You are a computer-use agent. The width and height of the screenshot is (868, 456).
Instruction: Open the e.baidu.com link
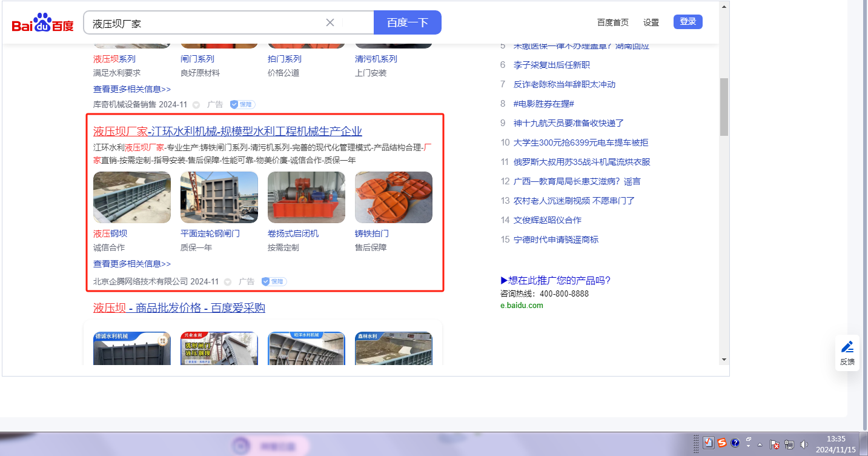[x=522, y=305]
